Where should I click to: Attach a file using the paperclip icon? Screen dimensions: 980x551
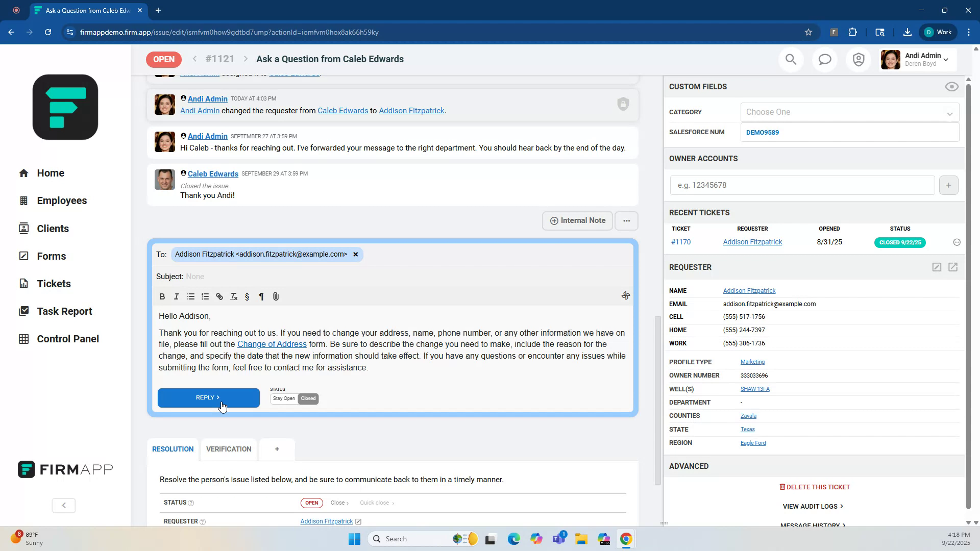[276, 296]
